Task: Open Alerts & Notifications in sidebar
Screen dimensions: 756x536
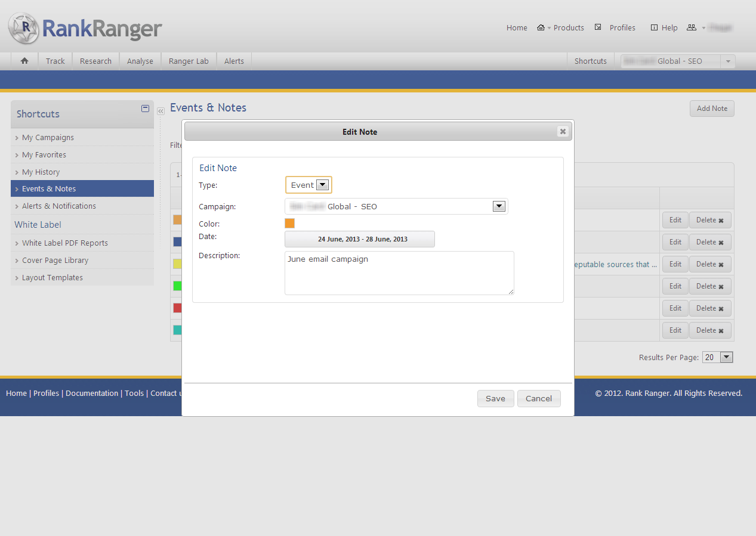Action: (x=58, y=206)
